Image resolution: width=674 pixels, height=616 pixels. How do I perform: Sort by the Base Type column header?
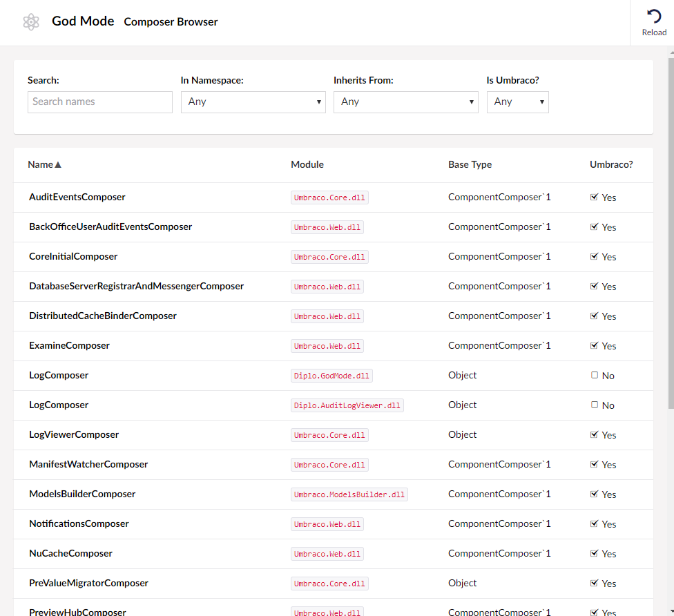470,164
